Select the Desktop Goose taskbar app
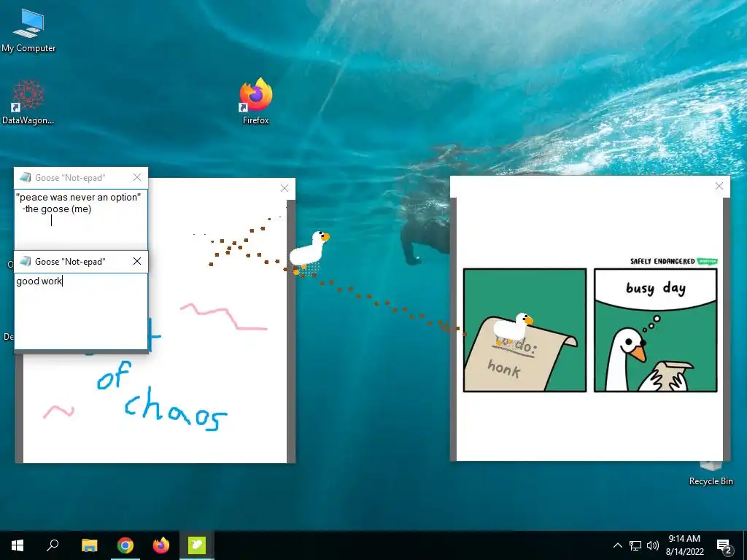 coord(197,545)
